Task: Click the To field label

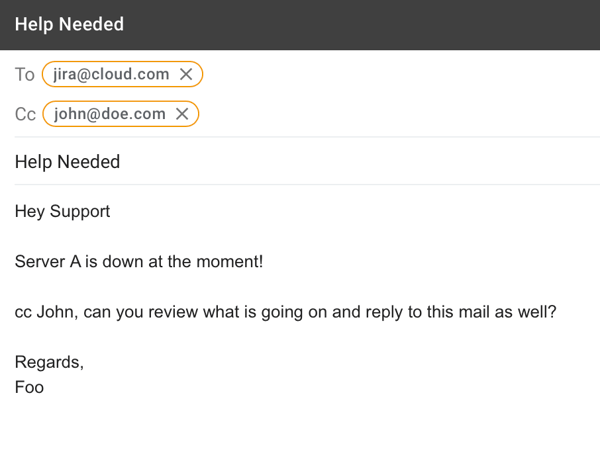Action: [25, 74]
